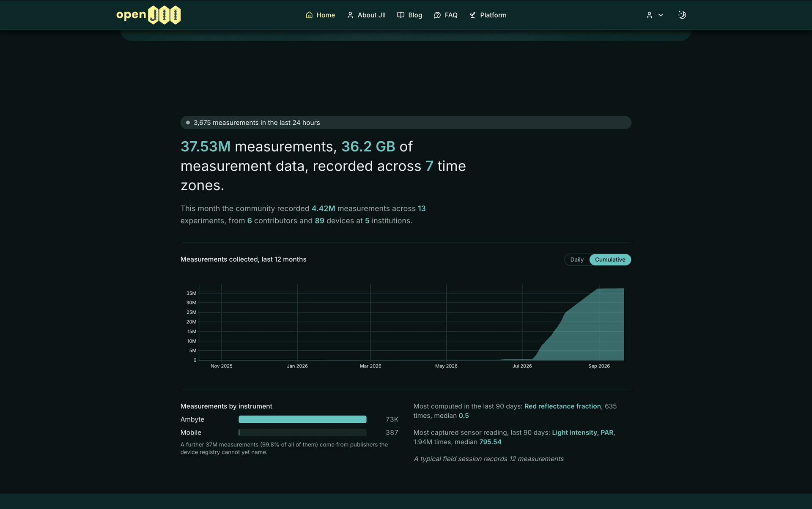Open the FAQ nav link
Image resolution: width=812 pixels, height=509 pixels.
[x=446, y=15]
